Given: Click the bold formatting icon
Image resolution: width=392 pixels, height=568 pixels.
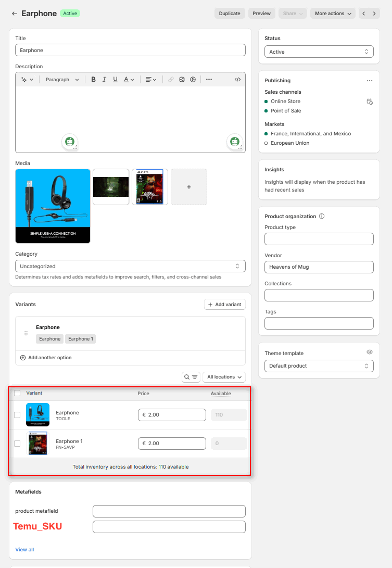Looking at the screenshot, I should pos(94,80).
